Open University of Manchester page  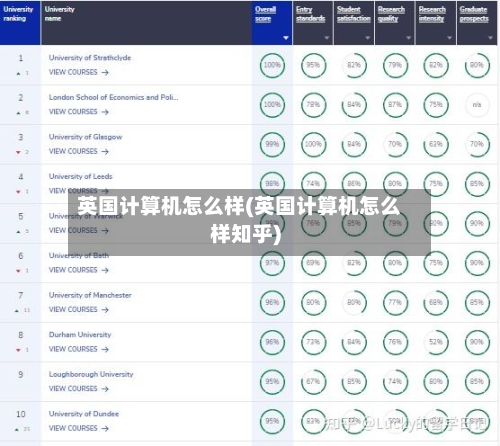pos(90,295)
